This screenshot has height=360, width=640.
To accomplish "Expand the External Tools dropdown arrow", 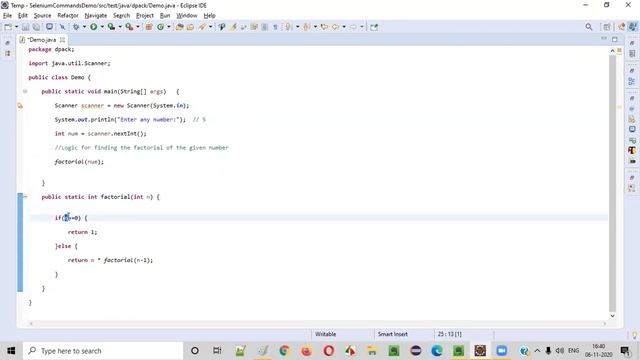I will (138, 27).
